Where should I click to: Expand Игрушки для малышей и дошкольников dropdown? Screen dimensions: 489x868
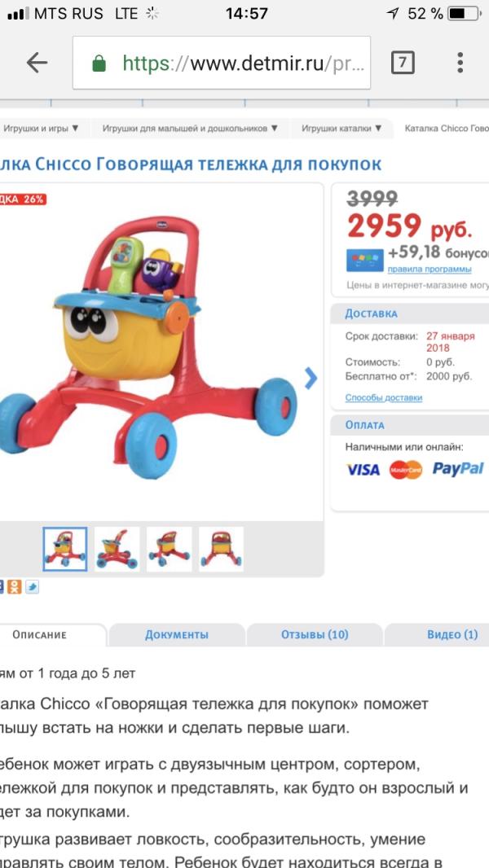190,129
